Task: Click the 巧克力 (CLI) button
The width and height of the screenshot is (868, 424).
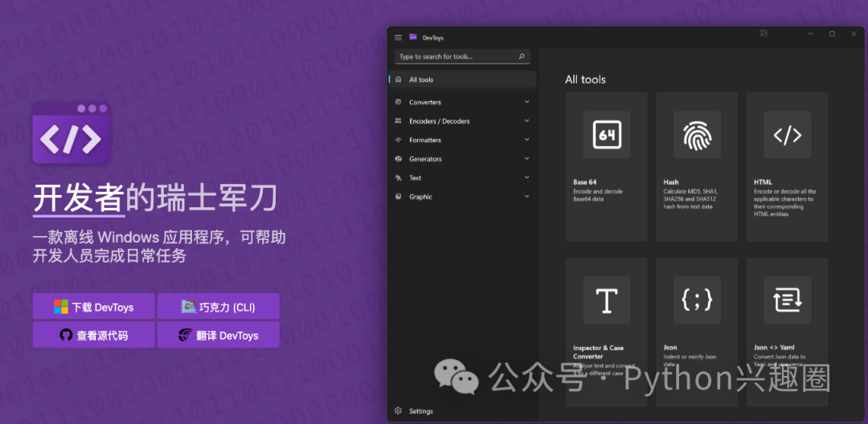Action: point(218,306)
